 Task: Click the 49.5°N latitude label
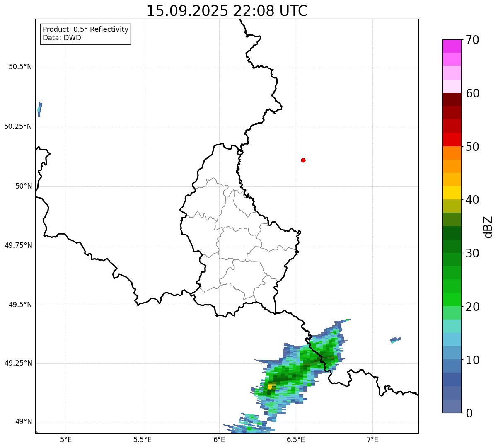click(20, 305)
